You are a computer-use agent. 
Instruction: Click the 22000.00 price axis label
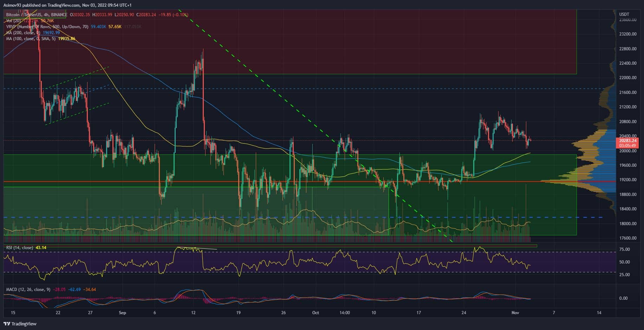pos(628,78)
